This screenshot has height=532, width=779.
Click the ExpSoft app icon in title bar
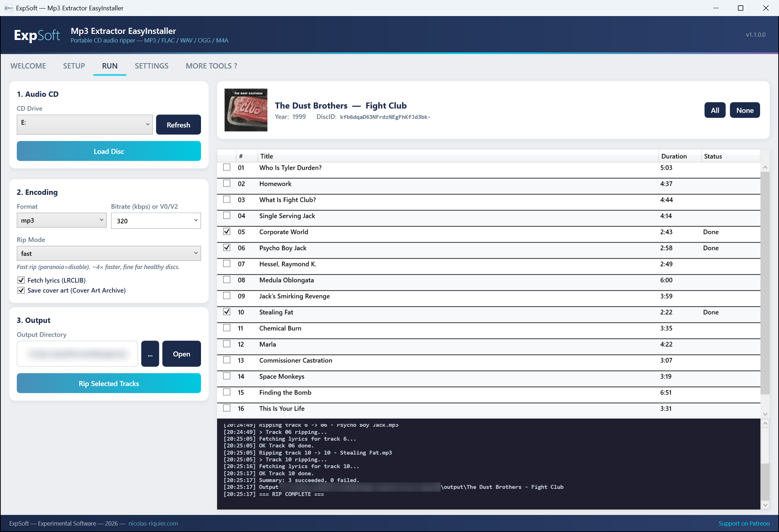[x=9, y=8]
